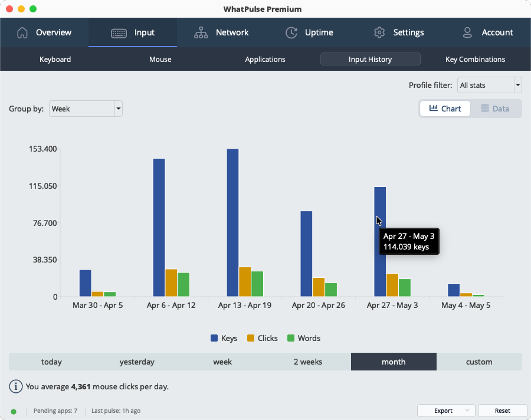
Task: Select the Input History sub-tab
Action: (x=370, y=59)
